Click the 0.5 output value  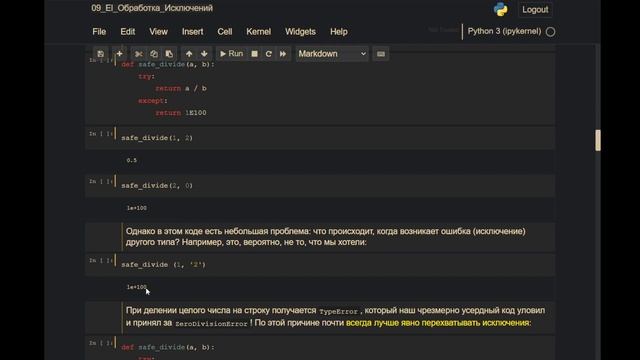coord(131,160)
